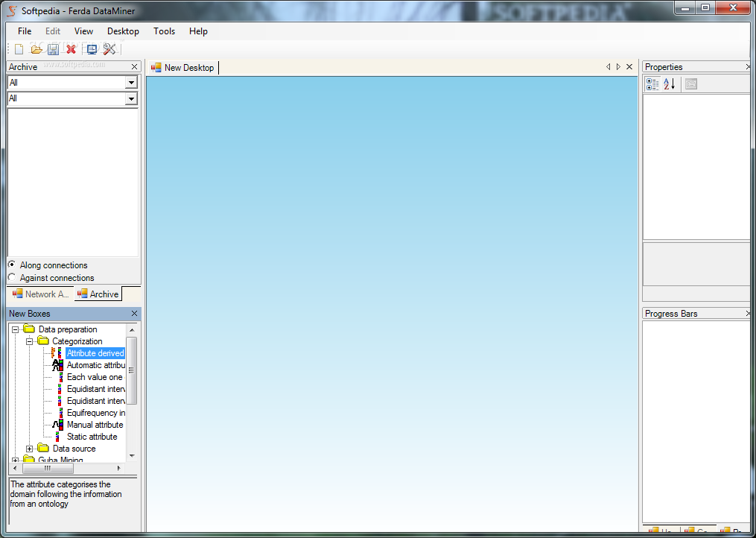Save the project with the floppy disk icon
Viewport: 756px width, 538px height.
[x=53, y=48]
